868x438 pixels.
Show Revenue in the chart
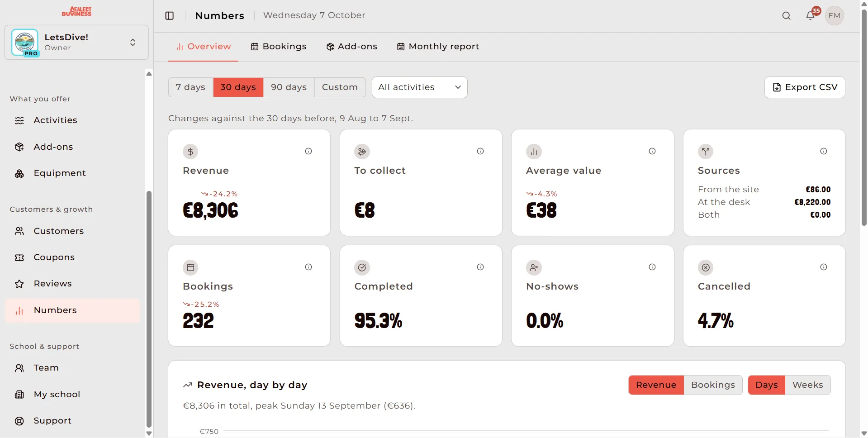656,385
